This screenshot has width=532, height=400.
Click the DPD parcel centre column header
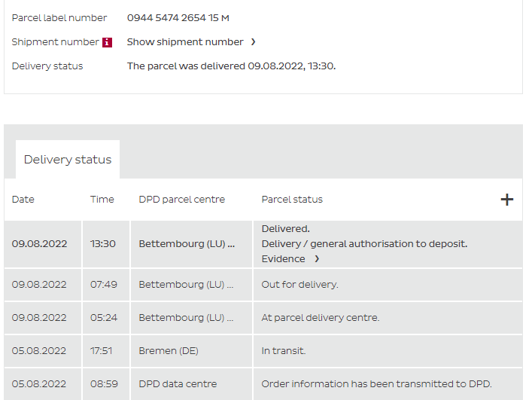coord(182,200)
